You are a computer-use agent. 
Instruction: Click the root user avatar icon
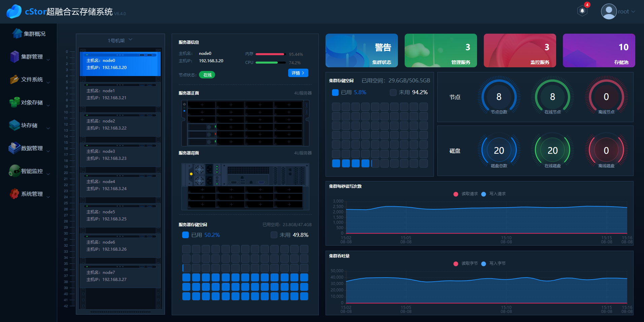(608, 11)
